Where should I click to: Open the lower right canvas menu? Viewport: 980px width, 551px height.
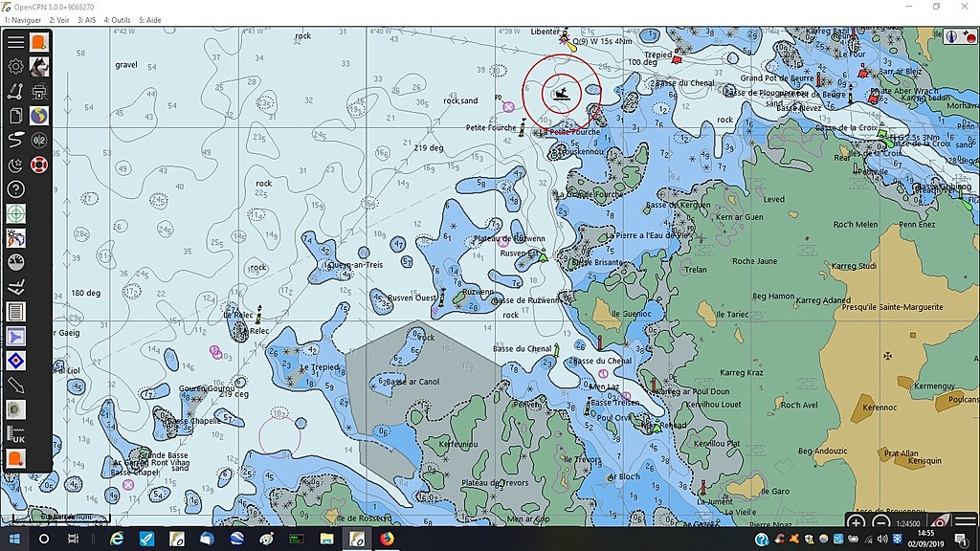pyautogui.click(x=966, y=521)
